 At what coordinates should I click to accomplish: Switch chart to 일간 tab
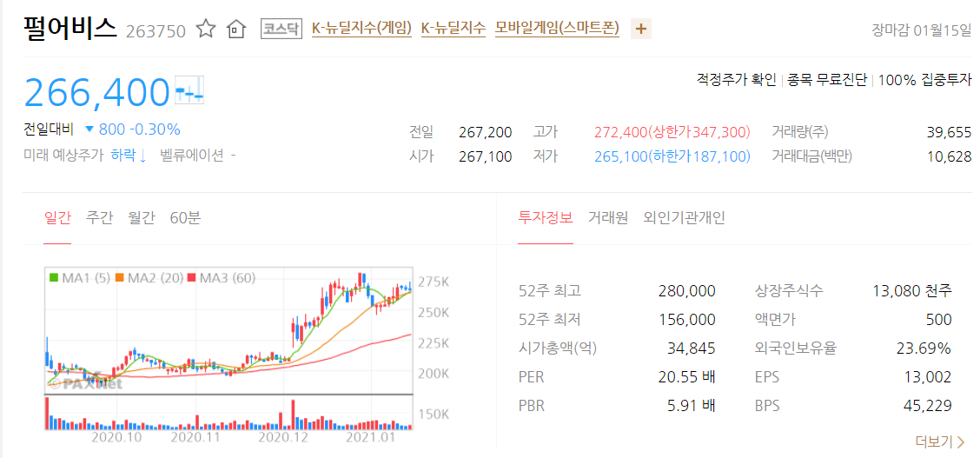pyautogui.click(x=57, y=218)
